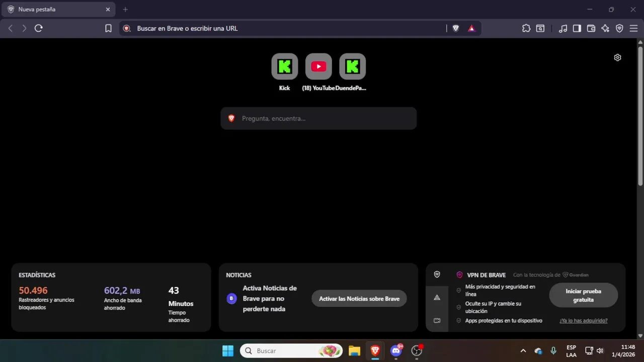
Task: Open the Playlist music note icon
Action: (563, 28)
